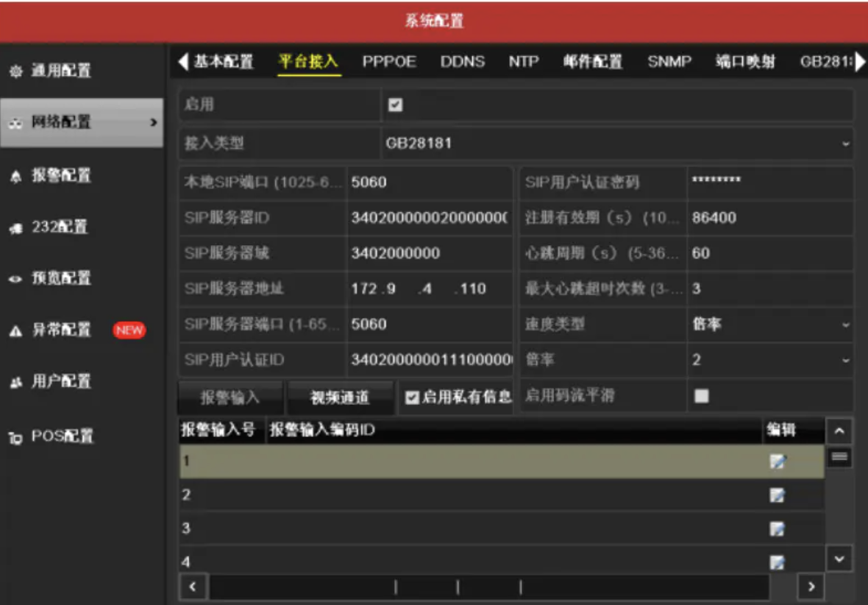Open 预览配置 in the sidebar

tap(61, 278)
